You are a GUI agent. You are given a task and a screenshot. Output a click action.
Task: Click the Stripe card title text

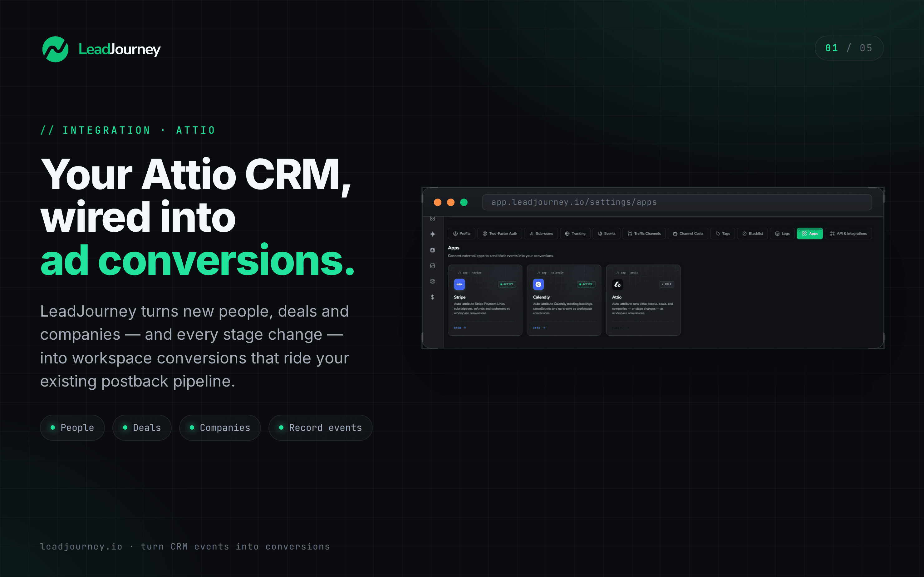click(460, 297)
